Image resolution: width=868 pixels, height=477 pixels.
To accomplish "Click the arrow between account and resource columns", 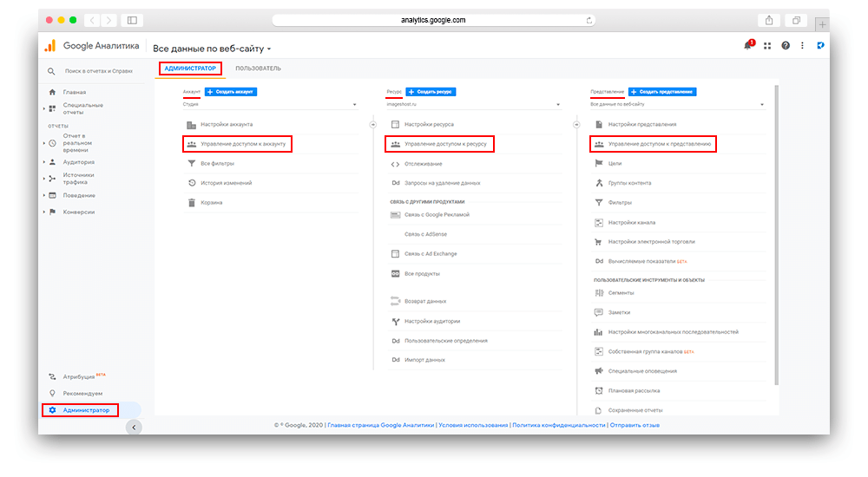I will (373, 125).
